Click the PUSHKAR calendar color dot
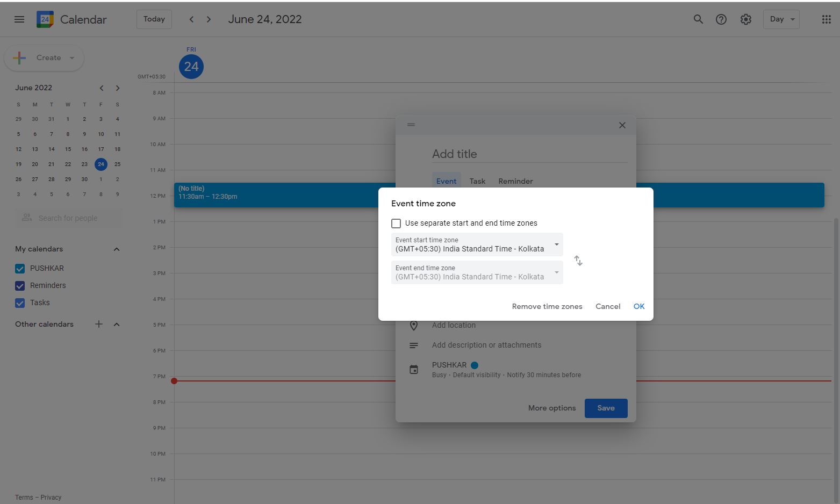This screenshot has width=840, height=504. coord(475,365)
